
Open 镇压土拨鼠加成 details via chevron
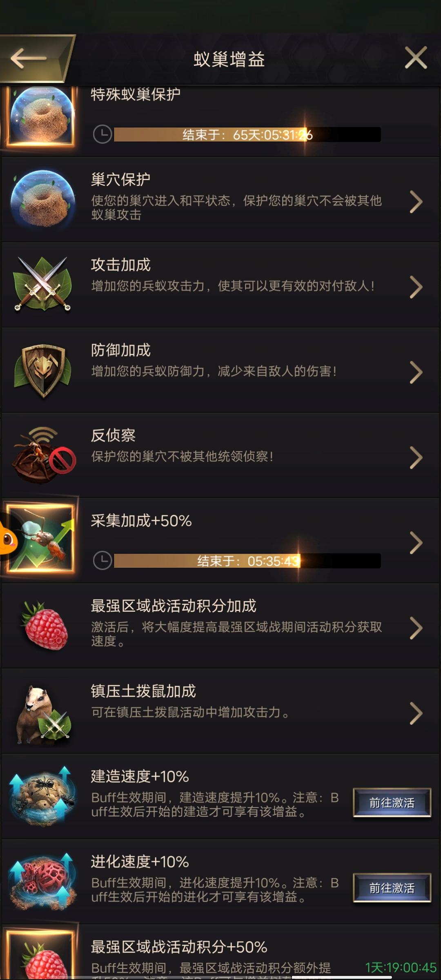click(416, 713)
